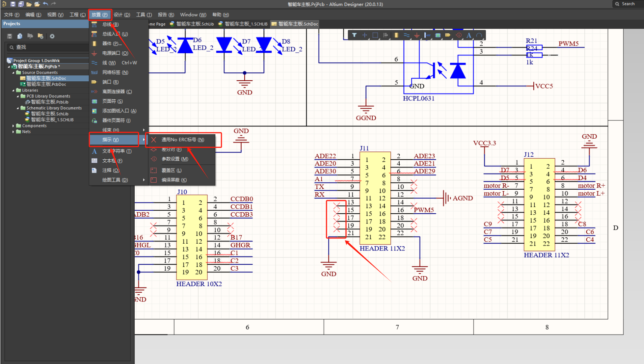Switch to the 智能车主板_1.SCHLIB tab
Screen dimensions: 644x364
[x=243, y=24]
